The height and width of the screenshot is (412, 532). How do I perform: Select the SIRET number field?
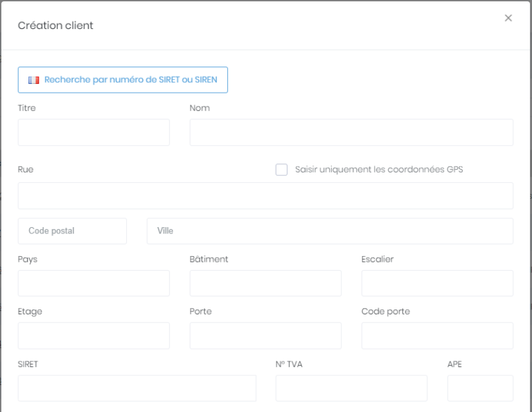point(136,388)
